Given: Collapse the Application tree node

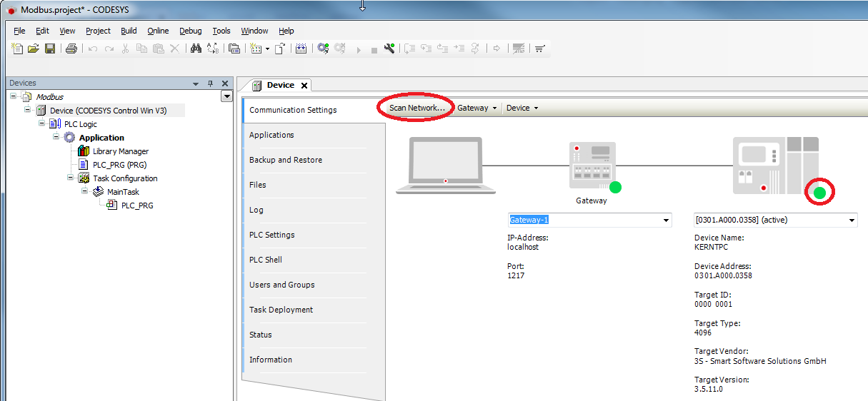Looking at the screenshot, I should coord(56,137).
